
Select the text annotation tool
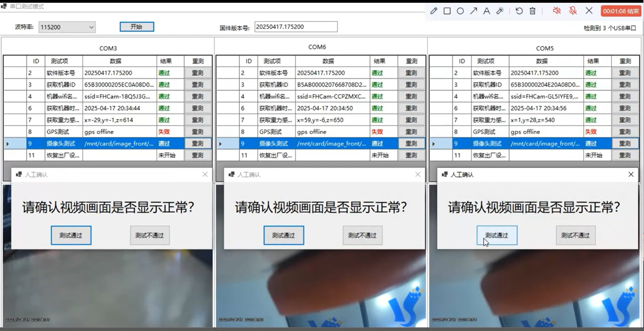[487, 11]
